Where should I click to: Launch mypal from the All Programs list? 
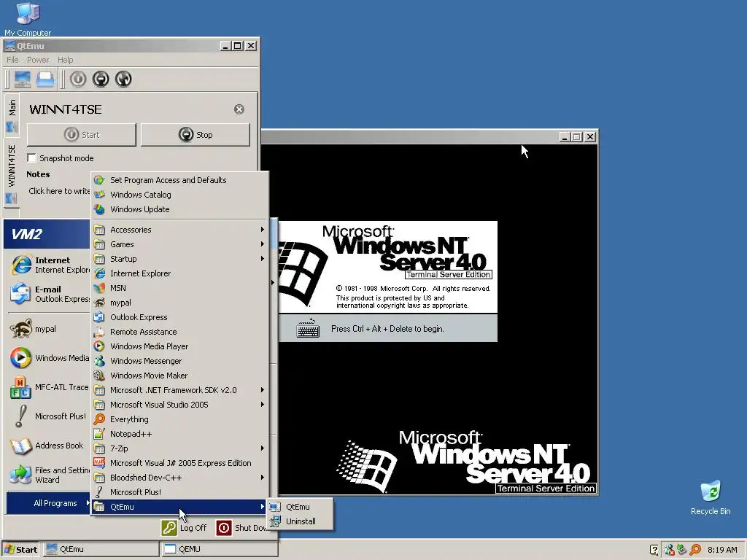(x=180, y=303)
